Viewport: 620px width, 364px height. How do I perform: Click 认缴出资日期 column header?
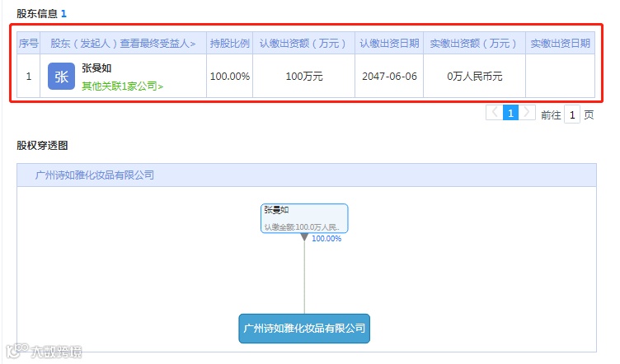point(389,44)
